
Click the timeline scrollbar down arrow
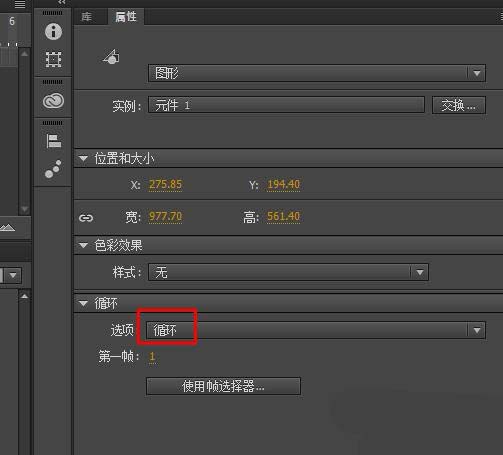[x=24, y=209]
